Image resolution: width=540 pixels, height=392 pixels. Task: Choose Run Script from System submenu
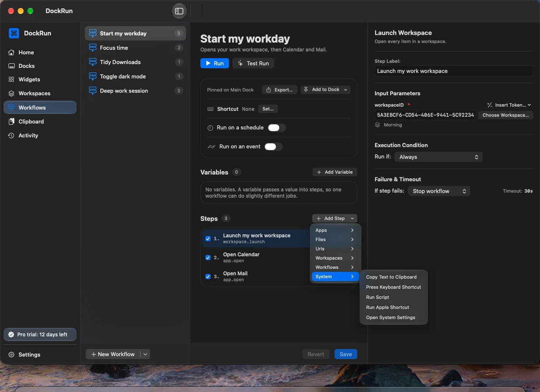[x=394, y=297]
